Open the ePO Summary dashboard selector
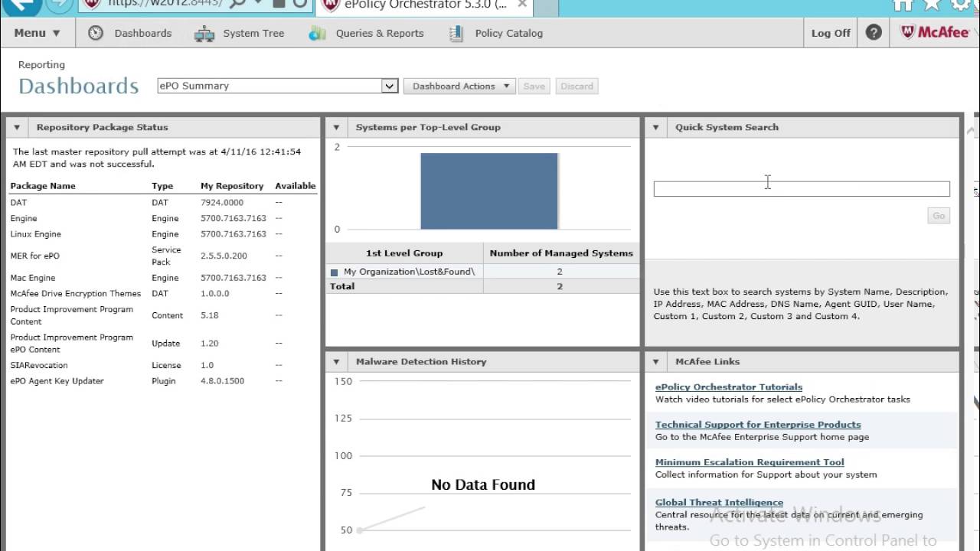The height and width of the screenshot is (551, 980). tap(278, 86)
